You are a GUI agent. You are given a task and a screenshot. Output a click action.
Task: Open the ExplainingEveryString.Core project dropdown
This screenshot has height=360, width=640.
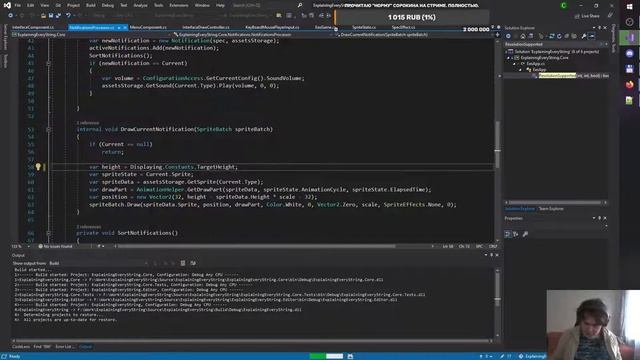(90, 35)
